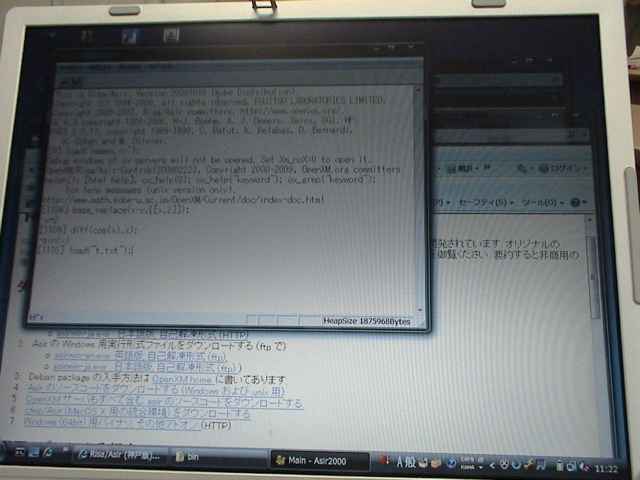Viewport: 640px width, 480px height.
Task: Click the browser page vertical scrollbar thumb
Action: (593, 278)
